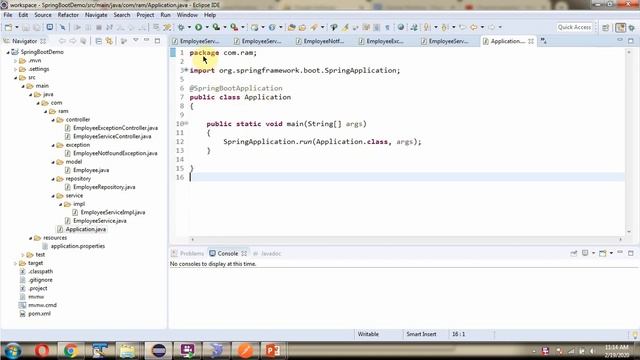The width and height of the screenshot is (640, 360).
Task: Switch to the EmployeeExc... editor tab
Action: (x=382, y=41)
